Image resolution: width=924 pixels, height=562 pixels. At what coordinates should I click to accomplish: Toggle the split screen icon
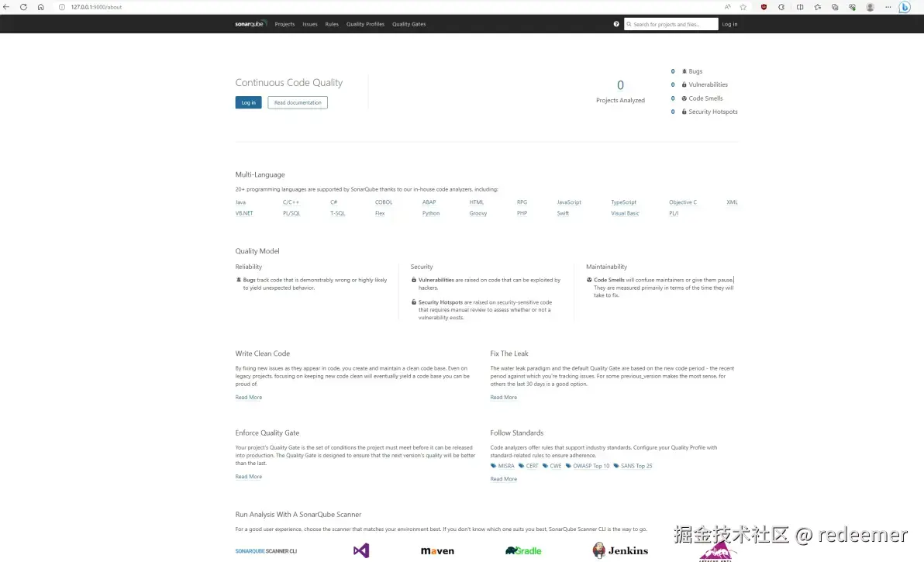point(800,7)
